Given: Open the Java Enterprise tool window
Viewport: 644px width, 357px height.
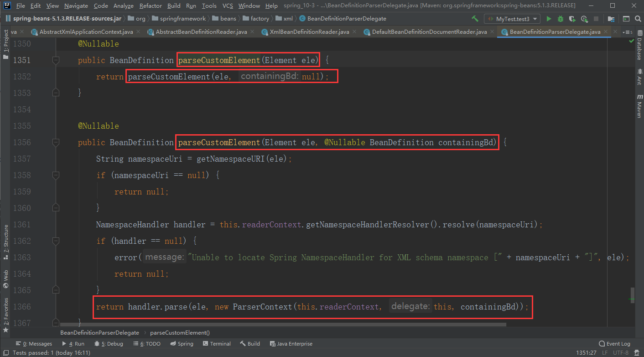Looking at the screenshot, I should point(291,344).
